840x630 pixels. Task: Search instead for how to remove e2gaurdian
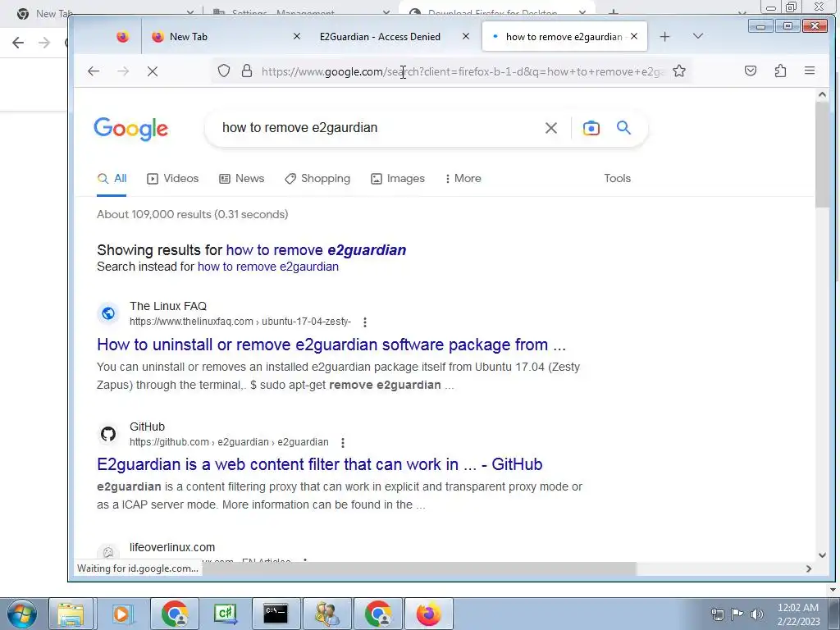[x=268, y=267]
